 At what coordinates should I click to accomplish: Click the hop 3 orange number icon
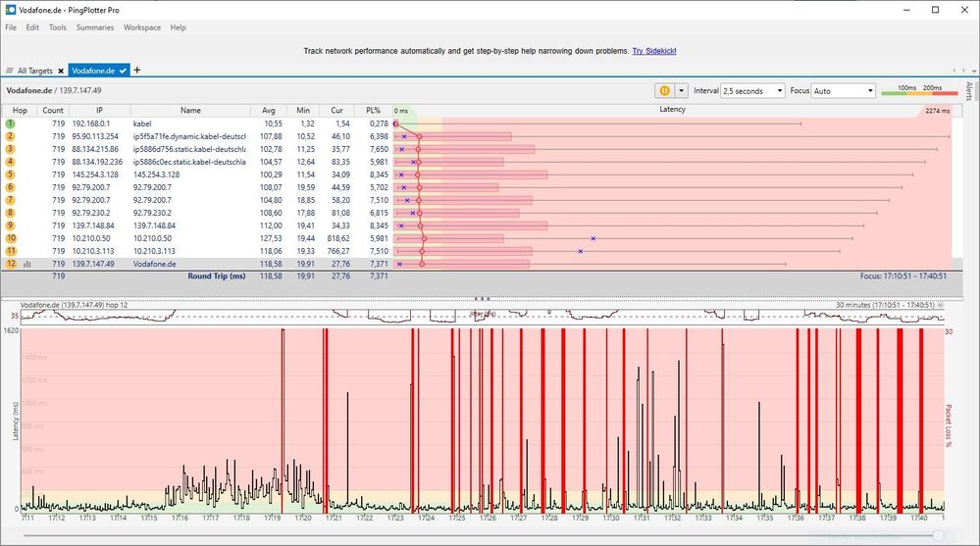click(10, 149)
